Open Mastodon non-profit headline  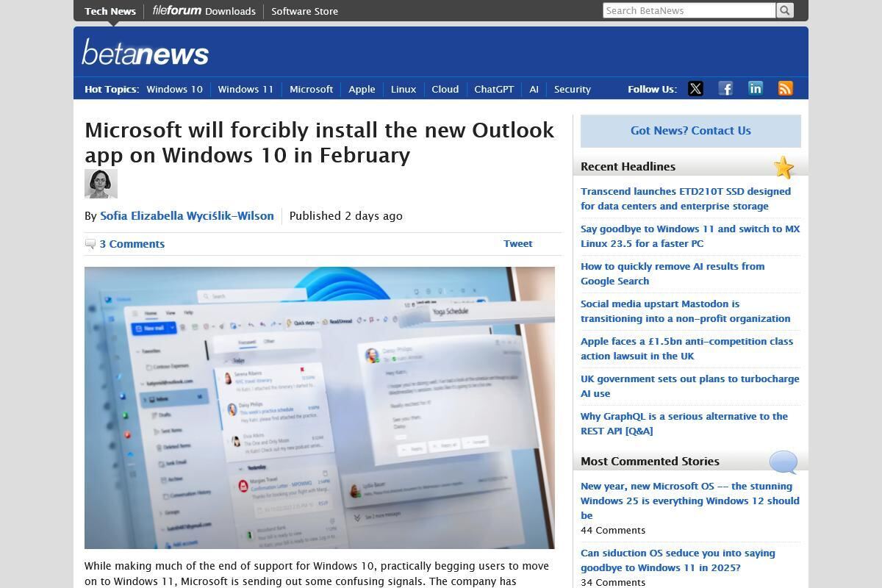pyautogui.click(x=685, y=311)
